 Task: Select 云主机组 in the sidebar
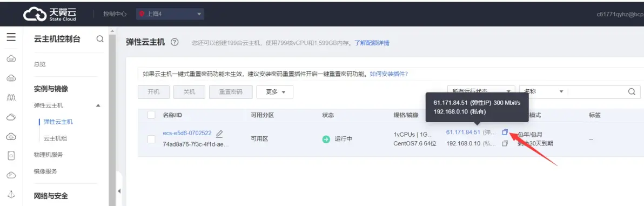pyautogui.click(x=56, y=138)
